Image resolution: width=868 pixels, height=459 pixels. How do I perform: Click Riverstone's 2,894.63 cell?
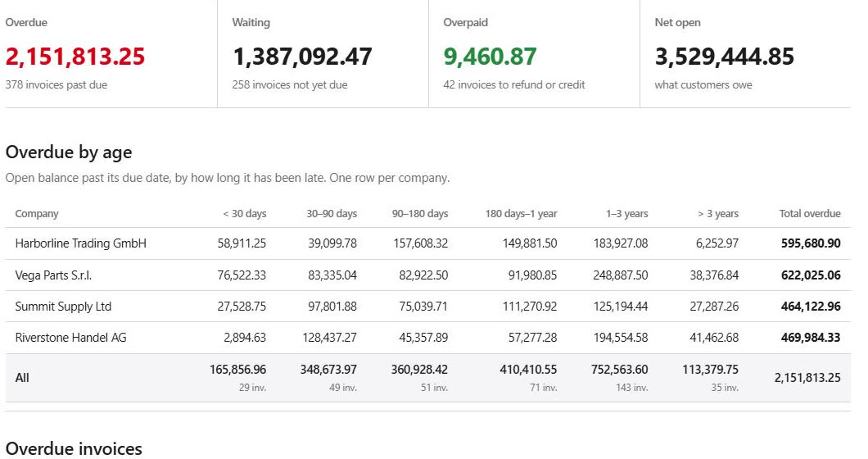point(245,338)
